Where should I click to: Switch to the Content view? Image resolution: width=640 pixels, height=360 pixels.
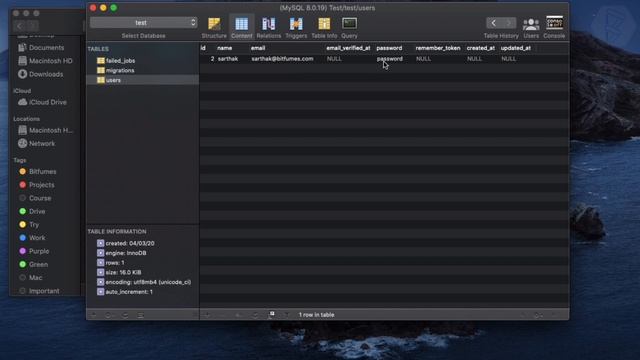tap(241, 28)
